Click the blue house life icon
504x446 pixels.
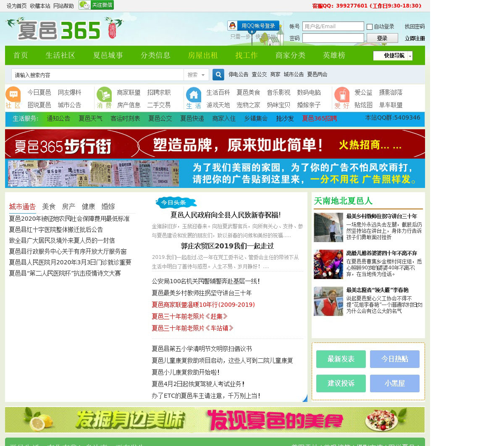(194, 94)
